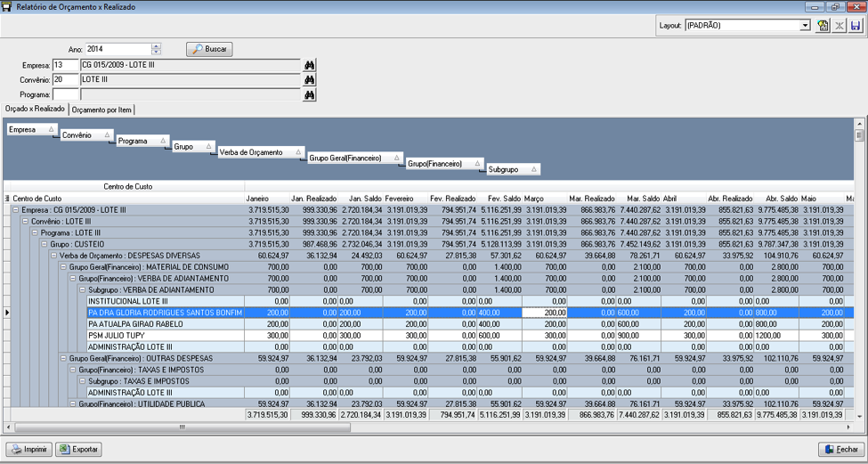Collapse the Grupo : CUSTEIO tree node
The width and height of the screenshot is (868, 464).
[45, 244]
